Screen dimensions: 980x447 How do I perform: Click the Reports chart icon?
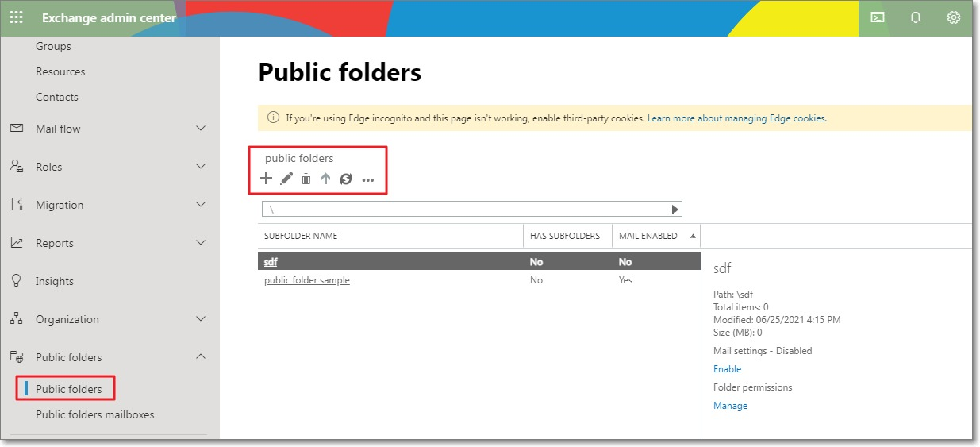[x=17, y=243]
